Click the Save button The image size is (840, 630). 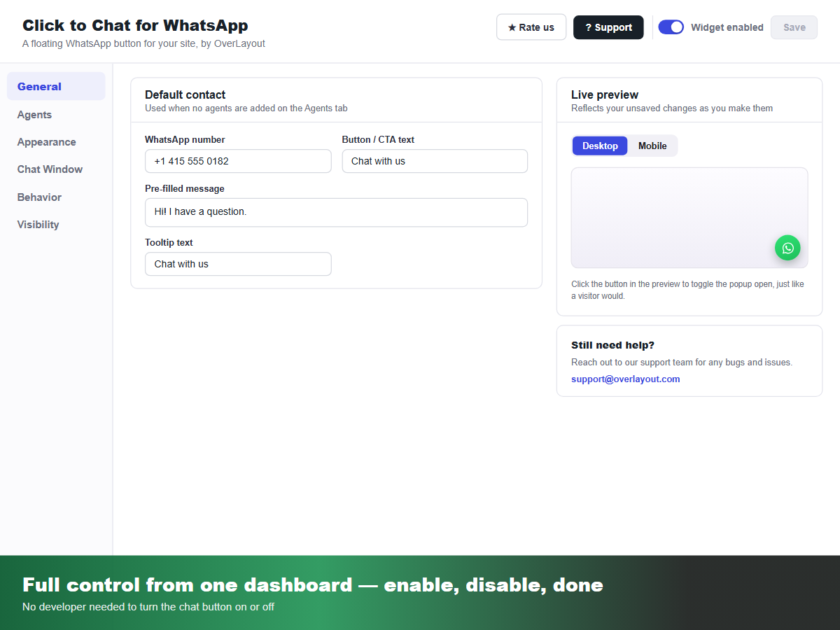794,27
